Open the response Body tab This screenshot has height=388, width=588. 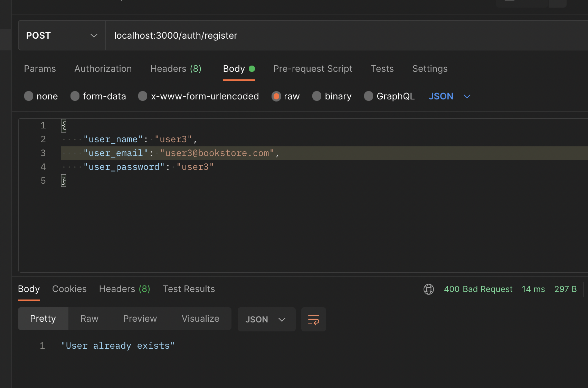(29, 289)
